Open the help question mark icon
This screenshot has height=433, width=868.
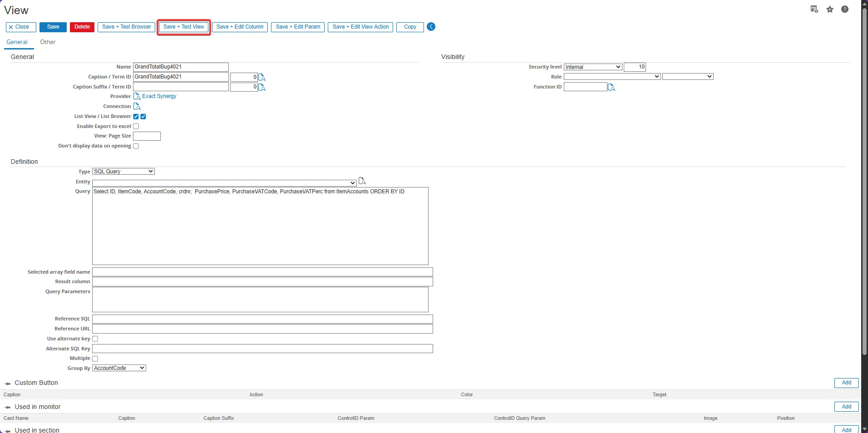coord(844,10)
